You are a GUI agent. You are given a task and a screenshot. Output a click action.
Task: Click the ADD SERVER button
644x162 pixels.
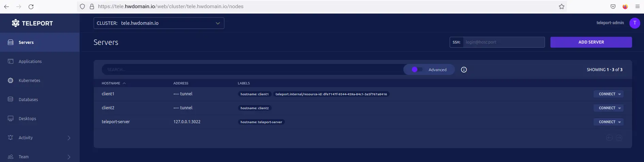[x=591, y=42]
